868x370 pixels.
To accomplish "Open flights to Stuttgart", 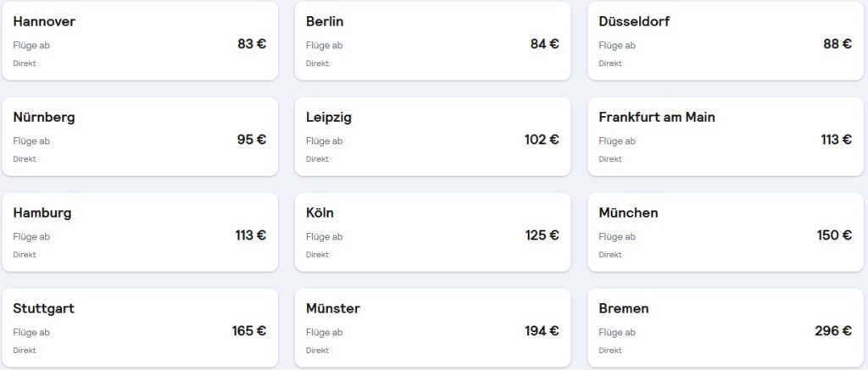I will click(x=140, y=328).
